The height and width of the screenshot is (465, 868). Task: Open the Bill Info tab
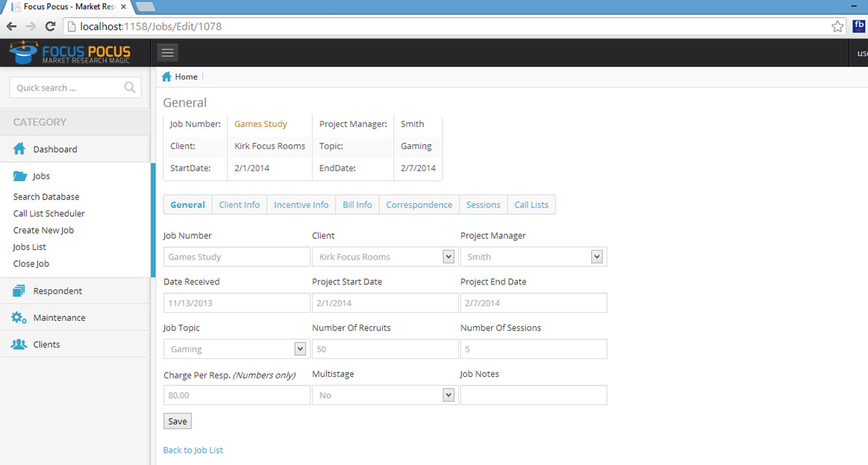pyautogui.click(x=357, y=205)
